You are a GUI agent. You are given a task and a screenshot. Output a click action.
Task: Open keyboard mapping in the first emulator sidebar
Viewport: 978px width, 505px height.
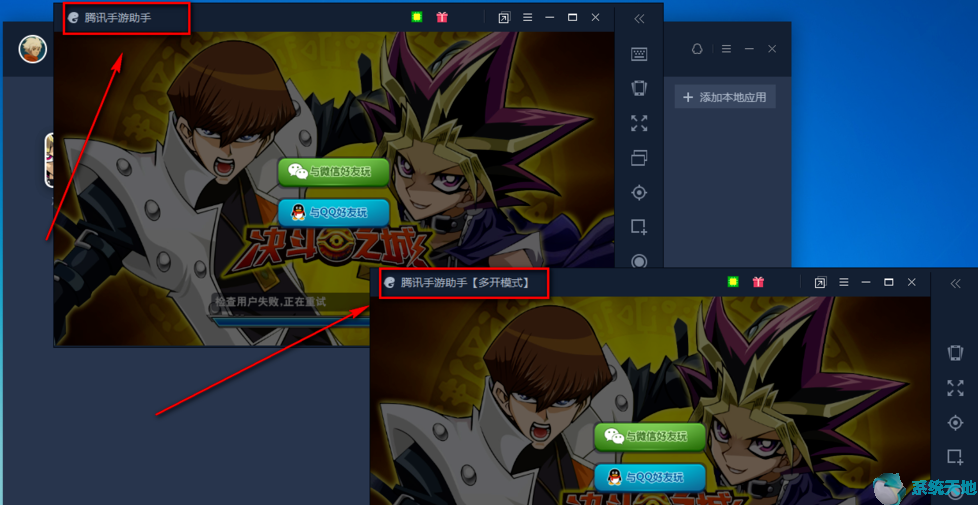[x=639, y=54]
